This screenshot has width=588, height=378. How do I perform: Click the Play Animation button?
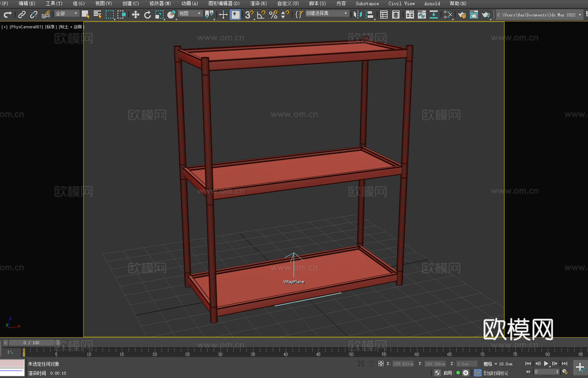point(546,364)
